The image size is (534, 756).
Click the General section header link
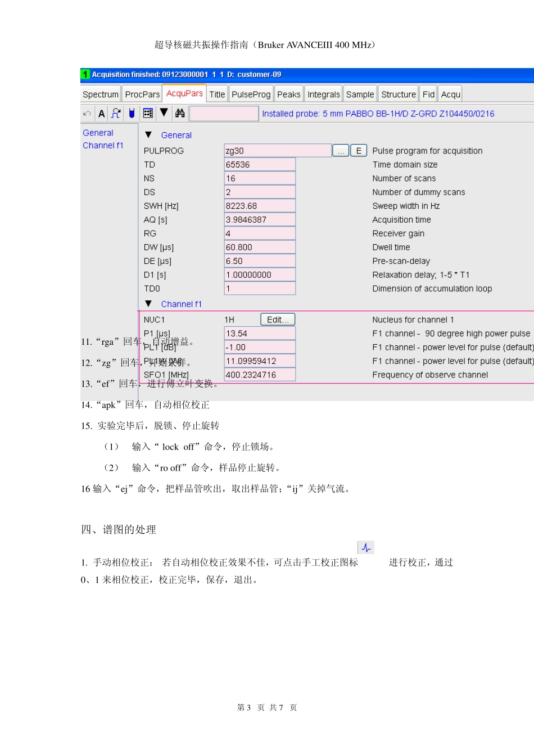click(177, 135)
